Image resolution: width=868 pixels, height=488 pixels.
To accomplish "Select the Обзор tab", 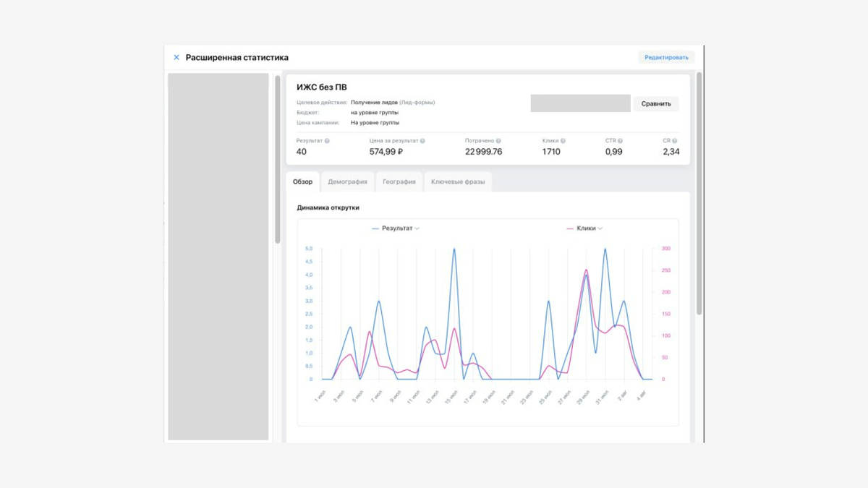I will pos(302,181).
